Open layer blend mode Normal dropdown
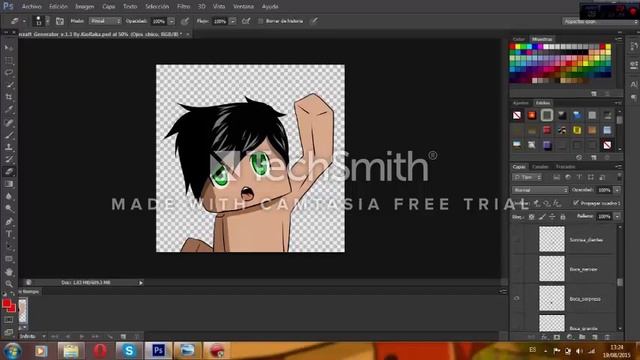 pyautogui.click(x=540, y=190)
